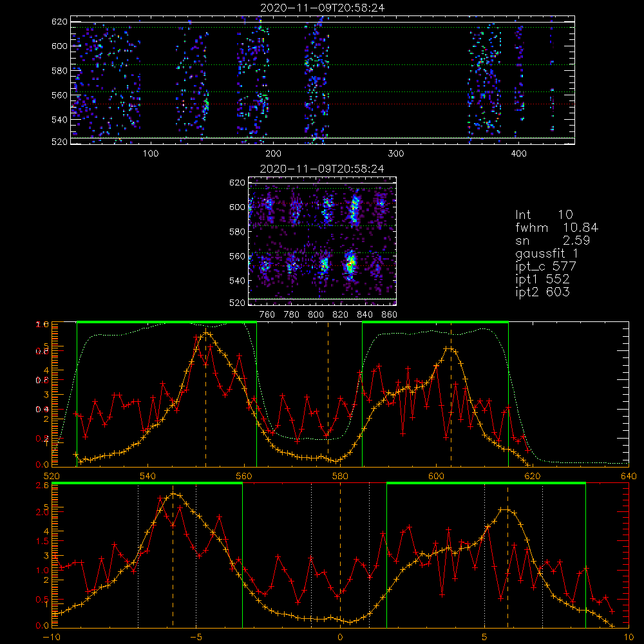Screen dimensions: 644x644
Task: Select the 'fwhm 10.84' readout text
Action: 556,227
